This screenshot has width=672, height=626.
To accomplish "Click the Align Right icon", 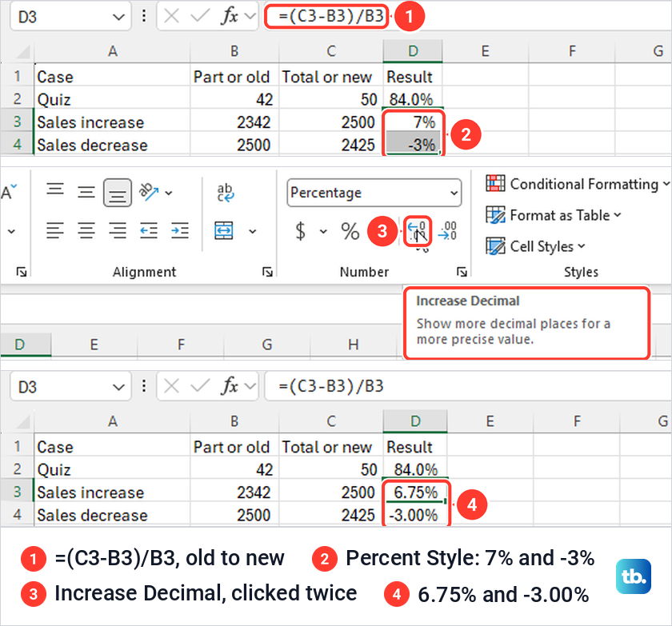I will (x=118, y=231).
